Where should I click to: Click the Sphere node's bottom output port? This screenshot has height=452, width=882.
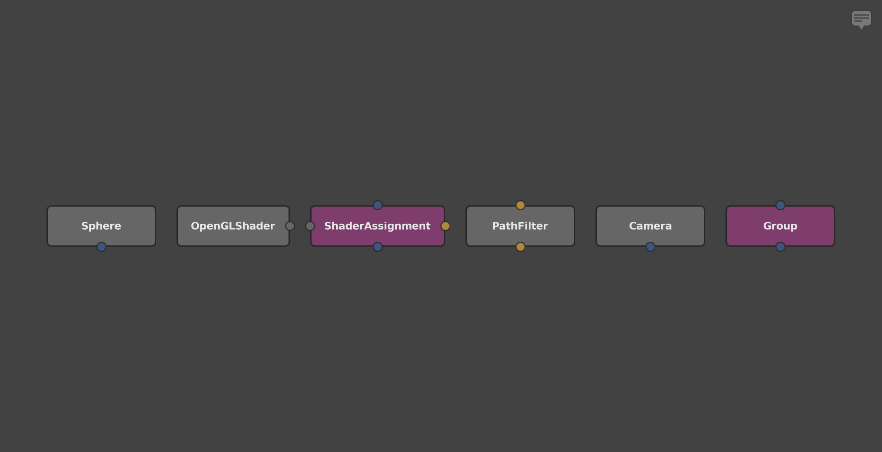click(101, 247)
